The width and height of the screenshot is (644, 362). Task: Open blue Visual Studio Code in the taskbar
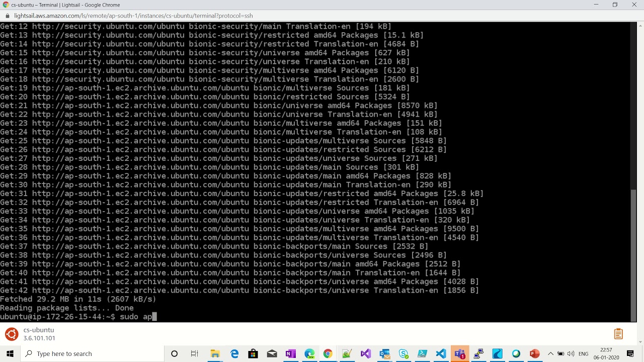pos(441,354)
